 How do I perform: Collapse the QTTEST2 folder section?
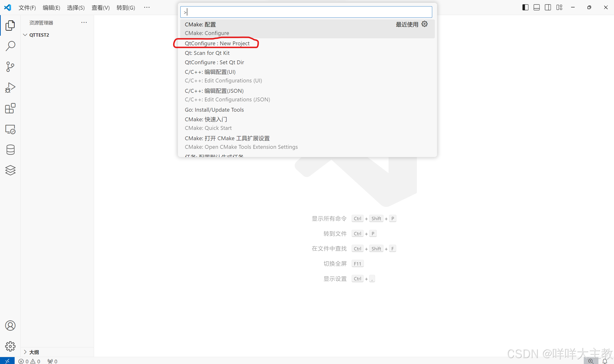point(57,35)
